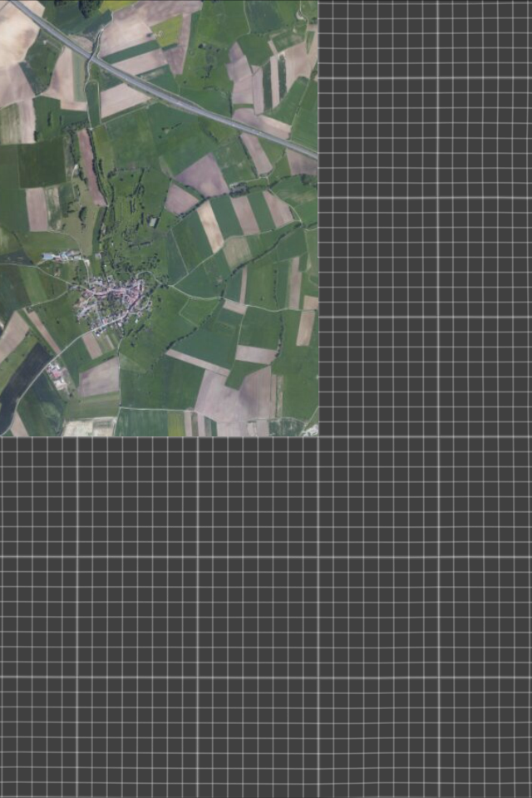Select the brown field south of the village

[x=99, y=378]
